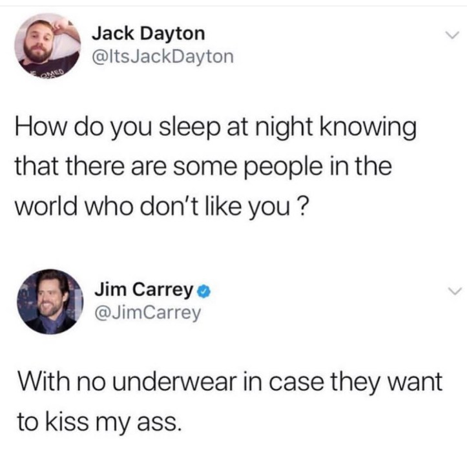
Task: Open Jack Dayton's profile picture
Action: click(47, 46)
